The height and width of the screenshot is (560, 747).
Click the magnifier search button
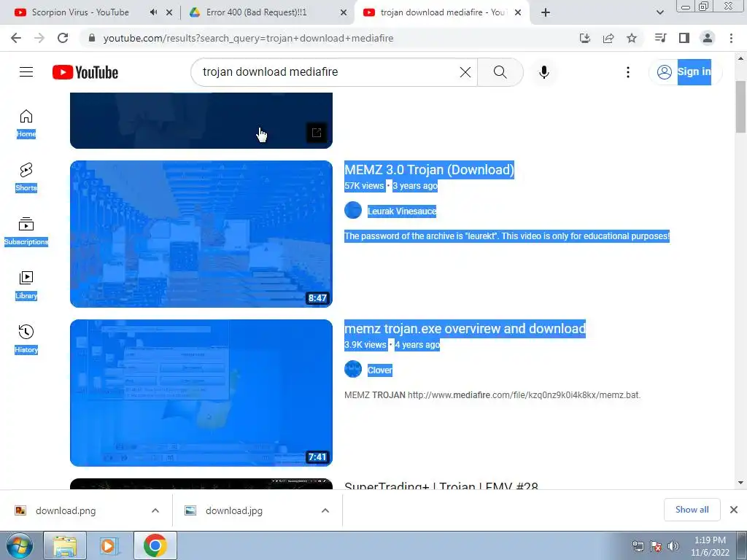(x=500, y=72)
